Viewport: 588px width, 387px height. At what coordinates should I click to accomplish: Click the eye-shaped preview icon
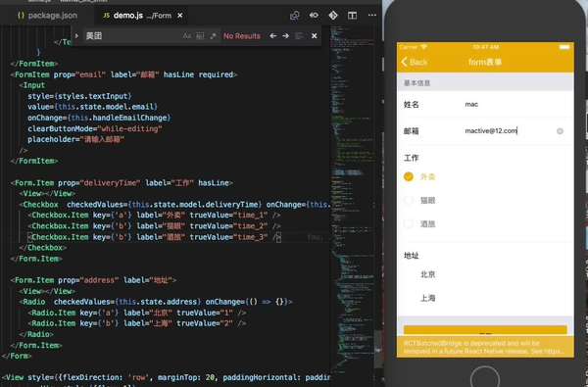pyautogui.click(x=314, y=16)
